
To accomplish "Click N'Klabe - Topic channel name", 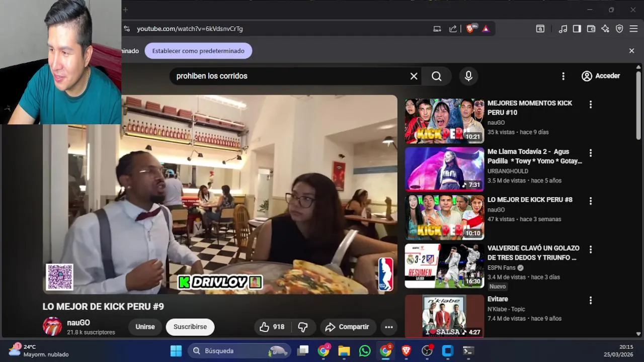I will (506, 309).
